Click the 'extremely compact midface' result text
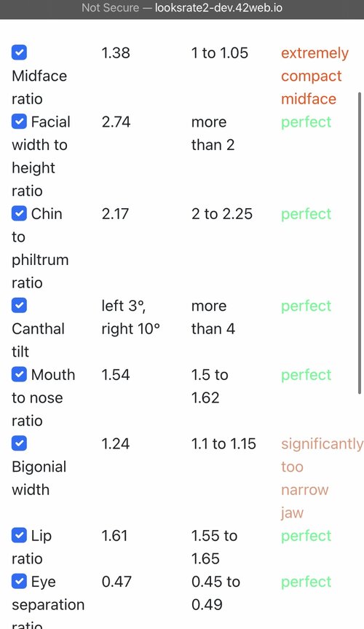The image size is (364, 629). [x=314, y=76]
